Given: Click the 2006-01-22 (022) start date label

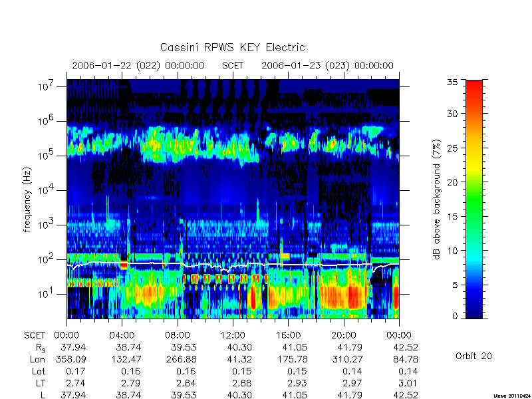Looking at the screenshot, I should coord(138,65).
